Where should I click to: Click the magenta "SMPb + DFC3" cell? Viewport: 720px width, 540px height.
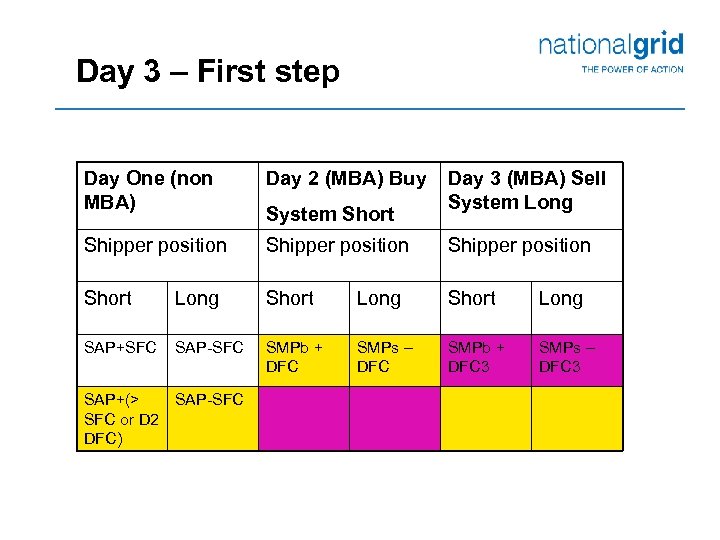click(x=476, y=357)
